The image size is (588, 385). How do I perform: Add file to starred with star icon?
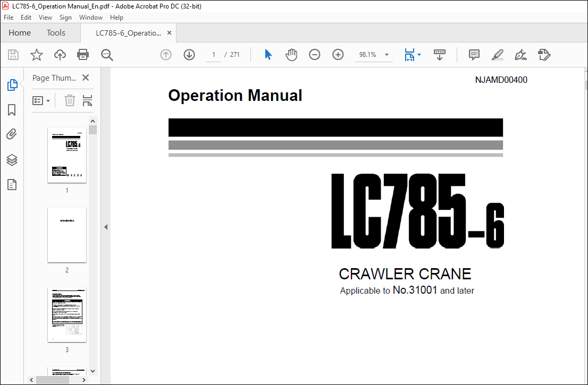(36, 55)
